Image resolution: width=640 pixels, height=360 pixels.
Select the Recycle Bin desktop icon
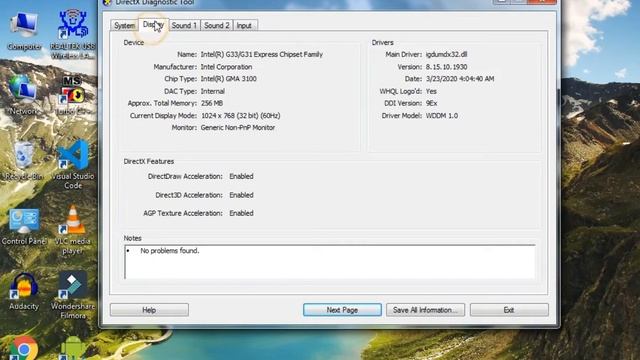point(23,160)
